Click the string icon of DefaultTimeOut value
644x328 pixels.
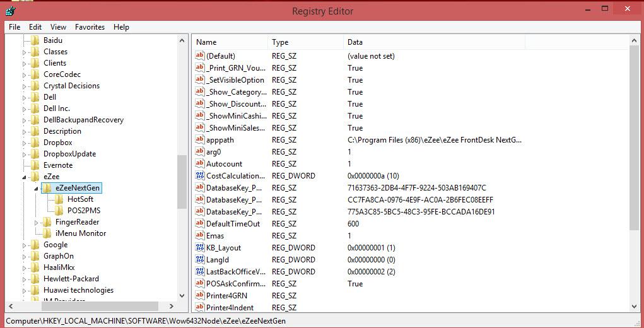[200, 223]
